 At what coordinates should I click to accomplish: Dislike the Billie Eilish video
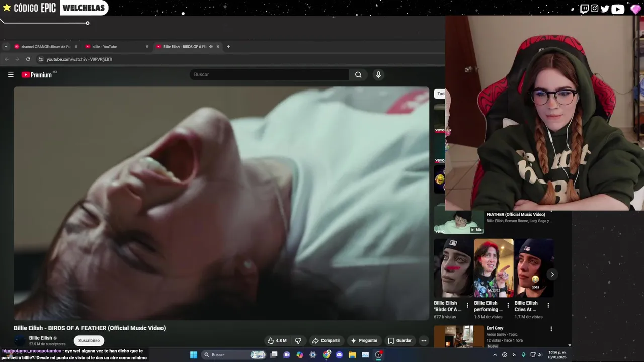click(298, 340)
